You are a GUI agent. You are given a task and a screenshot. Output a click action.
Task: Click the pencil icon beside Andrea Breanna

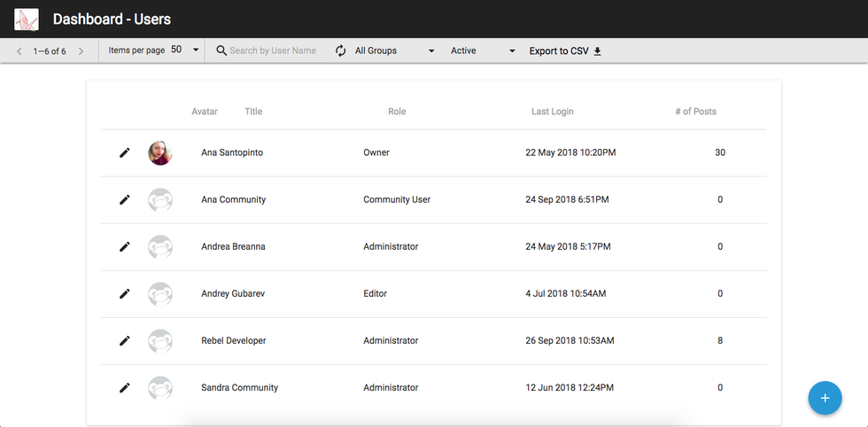(x=125, y=246)
